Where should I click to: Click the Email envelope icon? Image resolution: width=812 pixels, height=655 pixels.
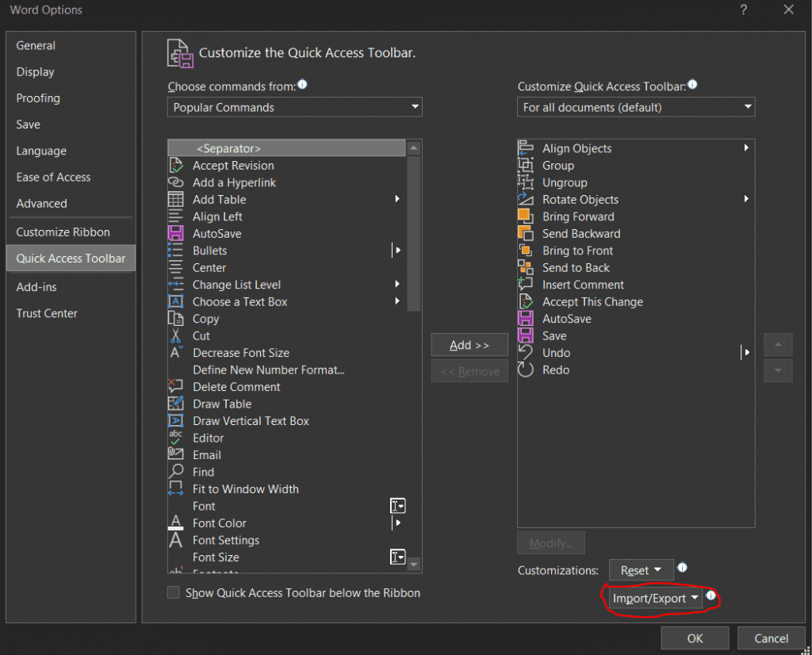[176, 454]
